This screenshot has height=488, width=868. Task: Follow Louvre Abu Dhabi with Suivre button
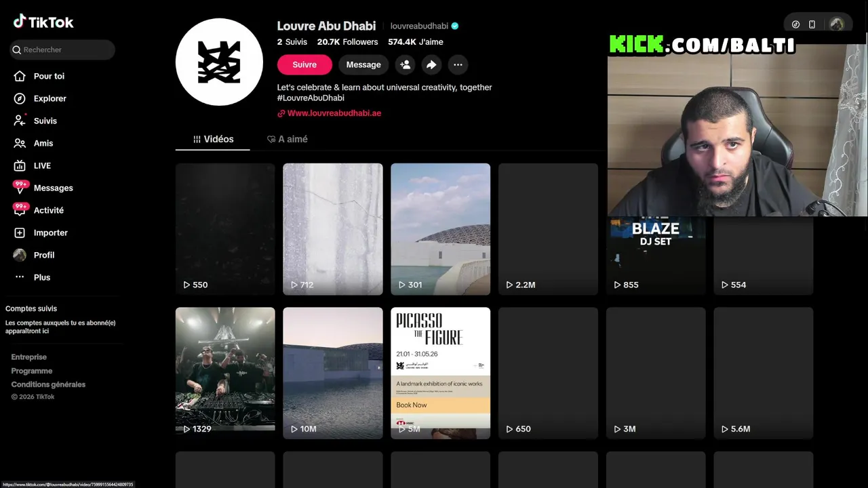click(x=304, y=64)
